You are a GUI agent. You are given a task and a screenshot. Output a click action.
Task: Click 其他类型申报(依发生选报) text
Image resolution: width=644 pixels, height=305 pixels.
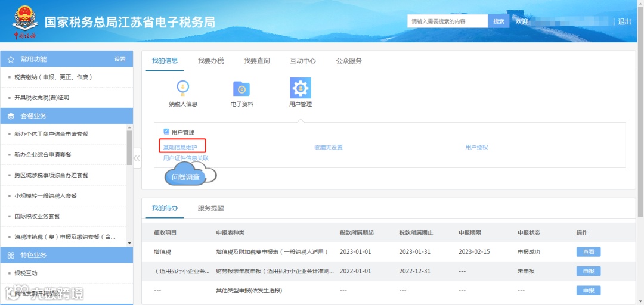click(x=249, y=290)
